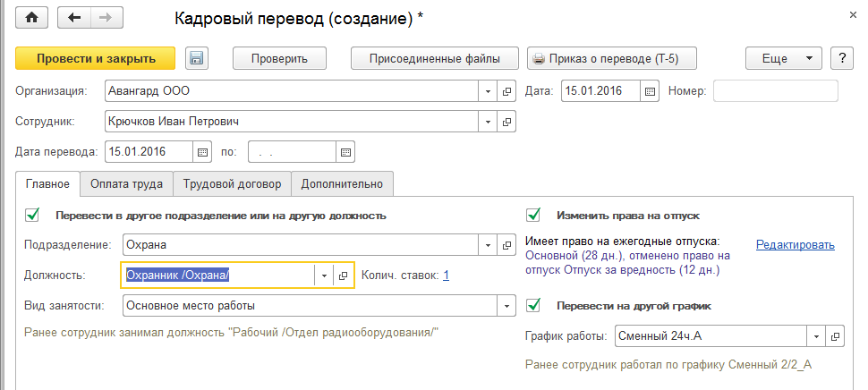Expand the Подразделение dropdown list

488,244
